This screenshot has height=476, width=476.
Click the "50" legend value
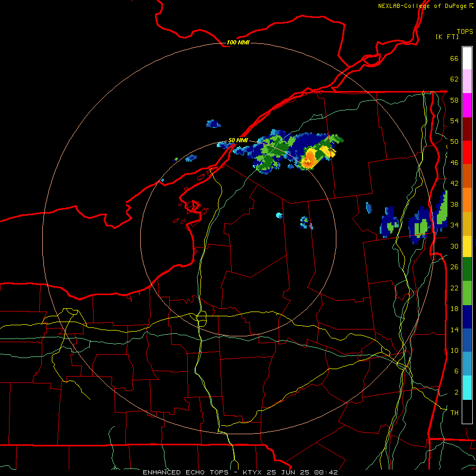(454, 142)
